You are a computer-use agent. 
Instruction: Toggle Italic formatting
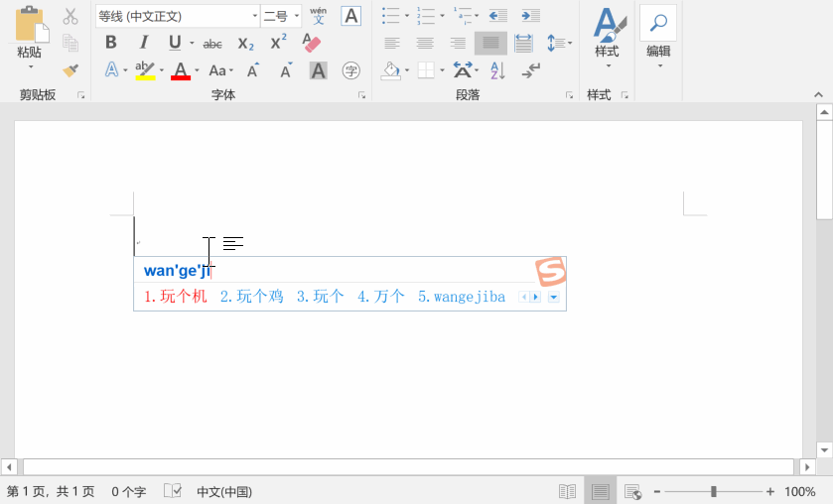(x=143, y=44)
